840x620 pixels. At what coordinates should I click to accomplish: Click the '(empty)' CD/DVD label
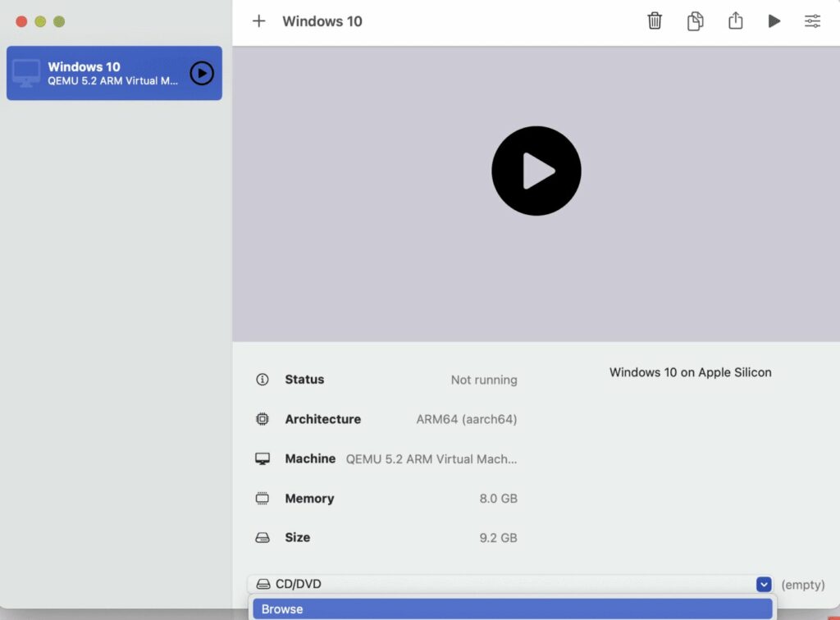[802, 585]
